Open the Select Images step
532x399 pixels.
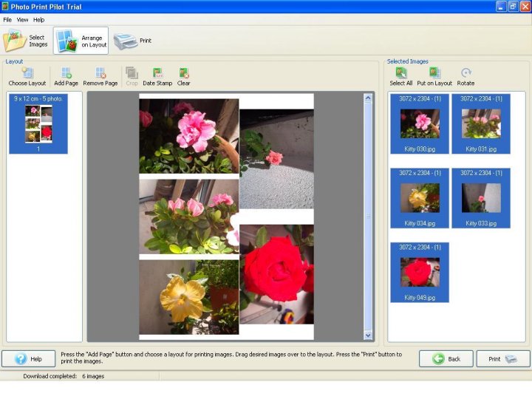point(26,41)
